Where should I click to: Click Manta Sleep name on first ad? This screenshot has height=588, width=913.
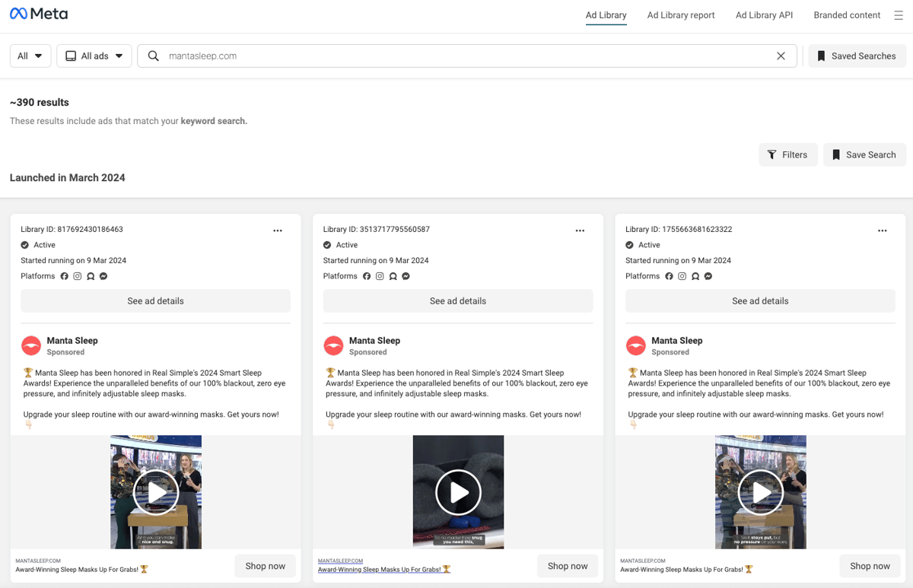tap(72, 341)
